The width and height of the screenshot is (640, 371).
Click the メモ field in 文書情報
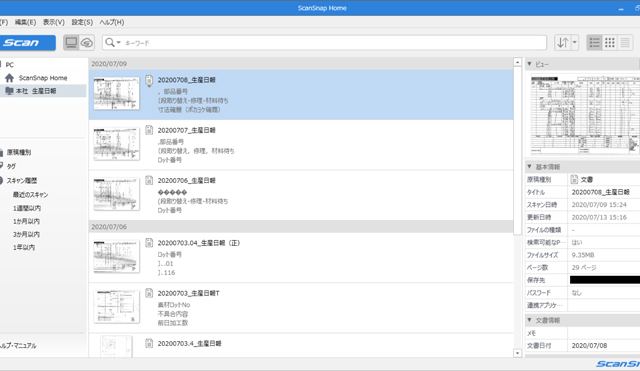tap(604, 333)
